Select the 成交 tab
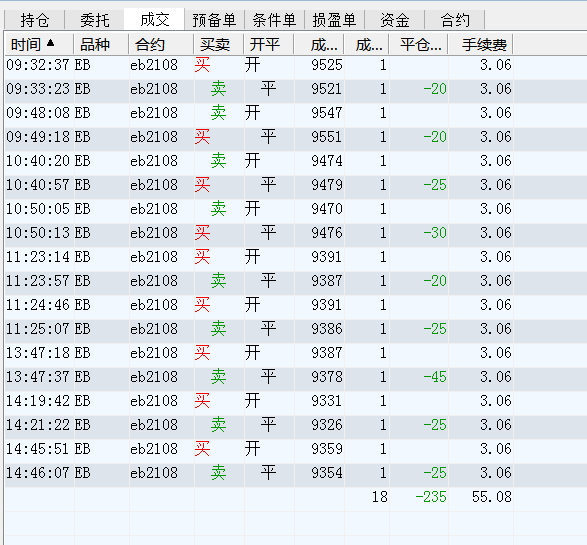Screen dimensions: 587x545 tap(154, 19)
